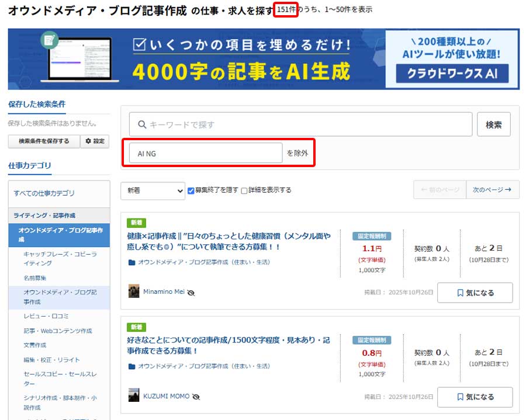Bookmark the second job with 気になる

(x=475, y=397)
